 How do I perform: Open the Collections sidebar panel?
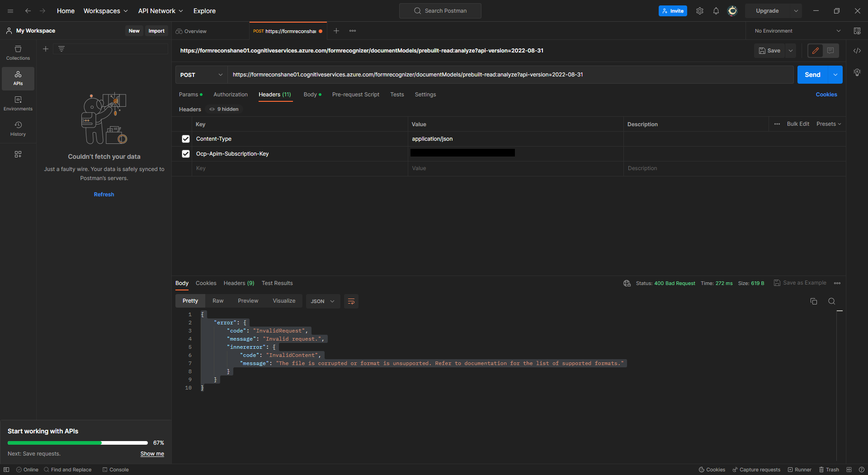tap(18, 52)
